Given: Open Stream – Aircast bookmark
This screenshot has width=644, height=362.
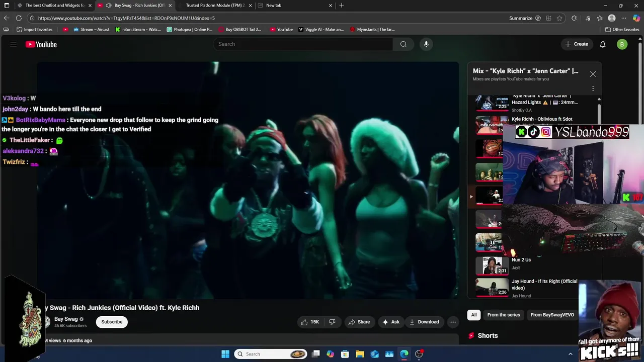Looking at the screenshot, I should (91, 30).
